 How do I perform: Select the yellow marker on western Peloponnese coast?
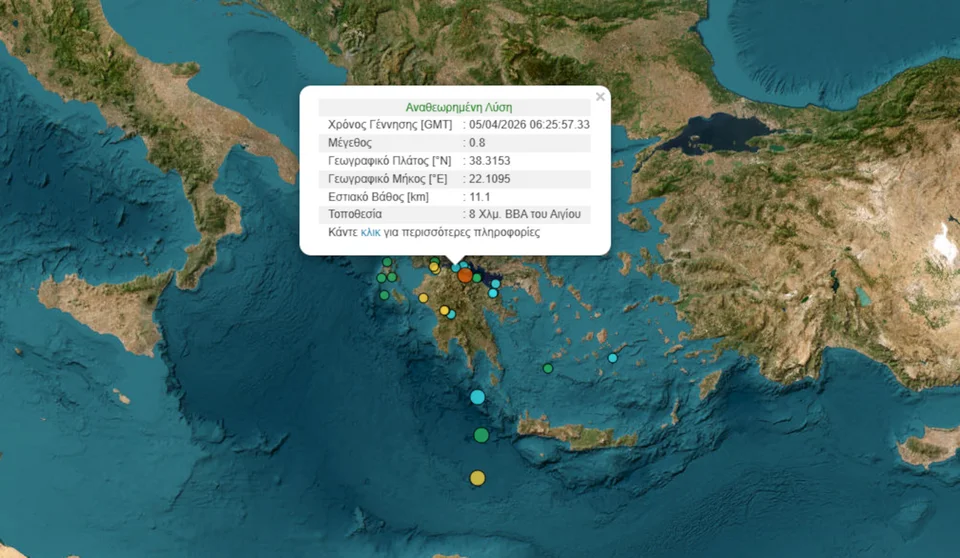point(424,298)
